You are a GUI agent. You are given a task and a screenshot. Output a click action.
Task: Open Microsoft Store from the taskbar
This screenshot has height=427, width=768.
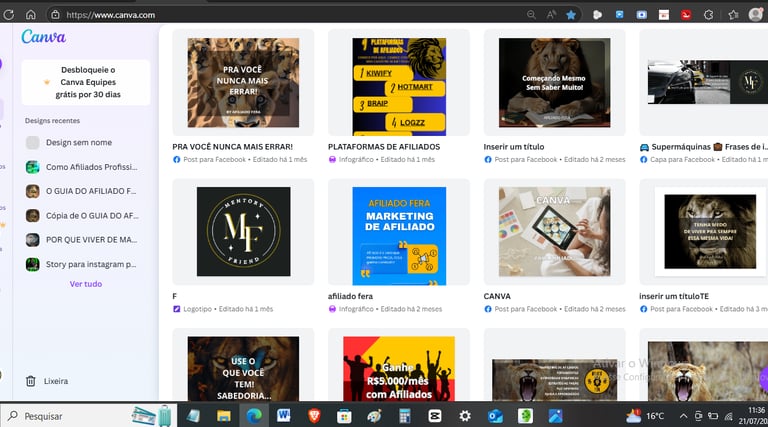pyautogui.click(x=344, y=416)
